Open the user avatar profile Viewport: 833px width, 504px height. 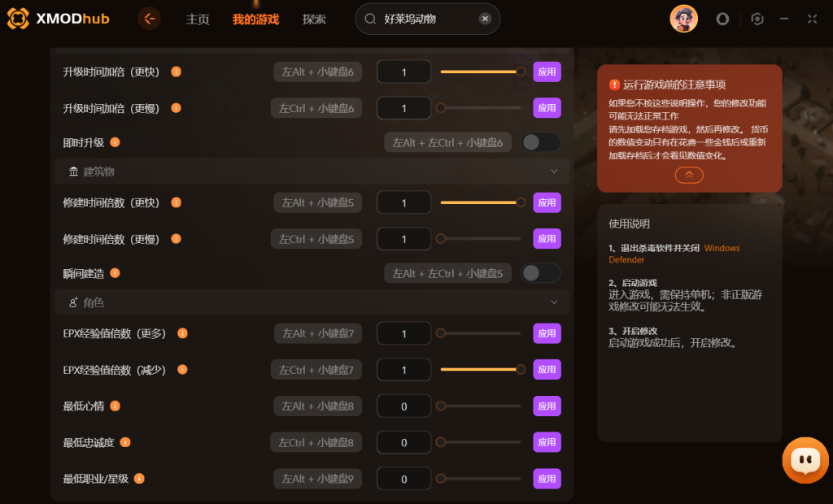(683, 20)
